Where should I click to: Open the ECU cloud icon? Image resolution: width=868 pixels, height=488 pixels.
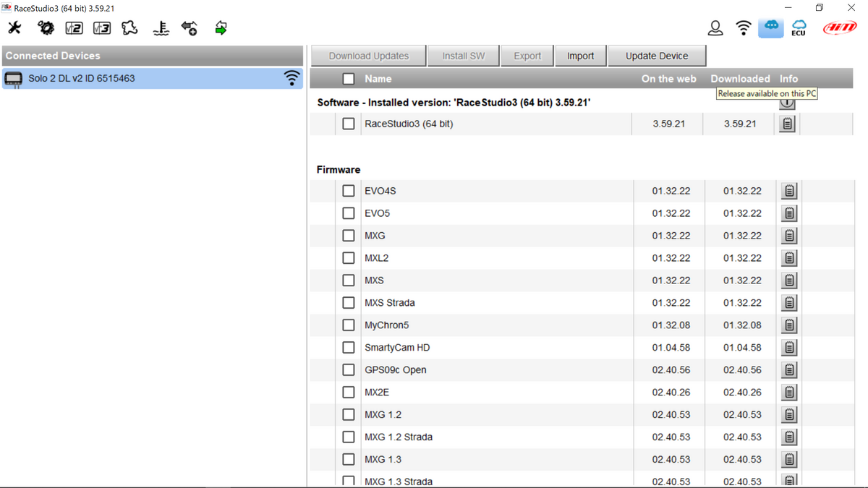coord(799,27)
